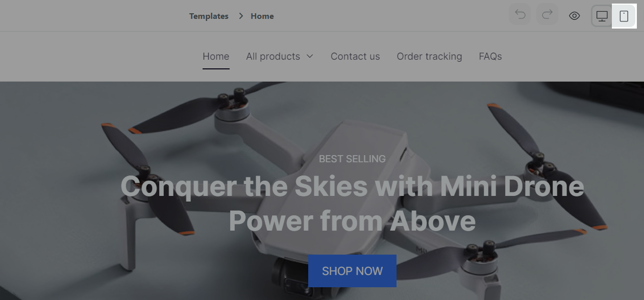This screenshot has height=300, width=644.
Task: Open the Home navigation item
Action: (x=216, y=57)
